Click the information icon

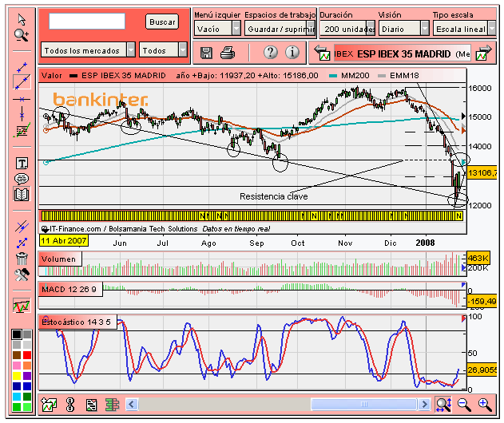pyautogui.click(x=292, y=52)
